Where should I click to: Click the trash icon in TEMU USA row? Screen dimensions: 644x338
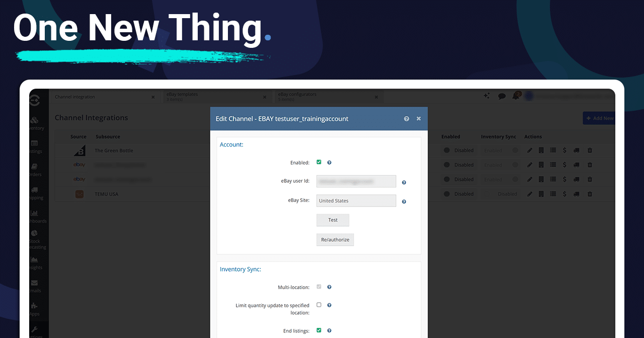point(590,194)
